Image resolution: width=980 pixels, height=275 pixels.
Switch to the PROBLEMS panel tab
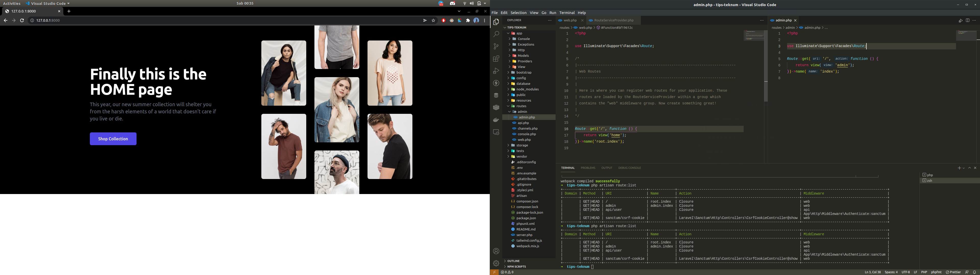point(588,168)
